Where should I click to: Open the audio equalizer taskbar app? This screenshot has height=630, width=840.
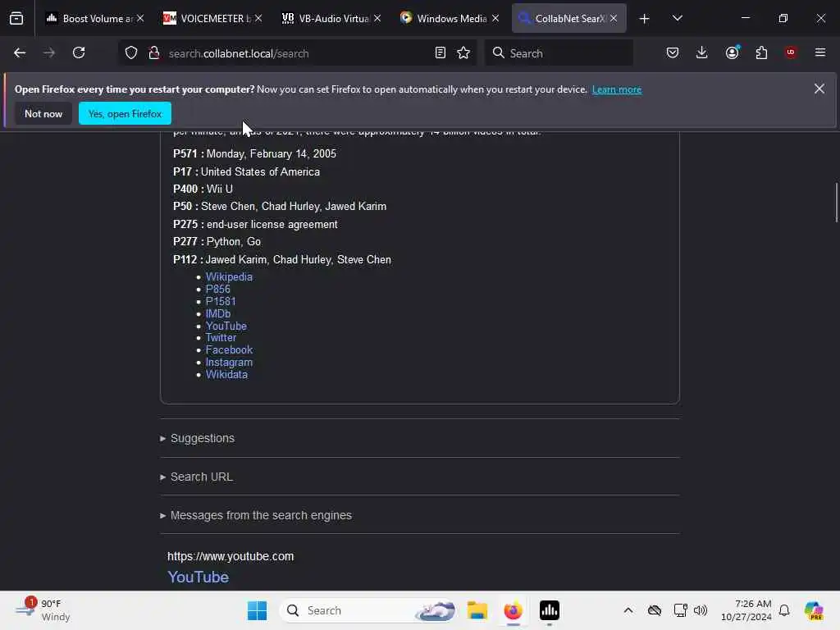click(550, 610)
